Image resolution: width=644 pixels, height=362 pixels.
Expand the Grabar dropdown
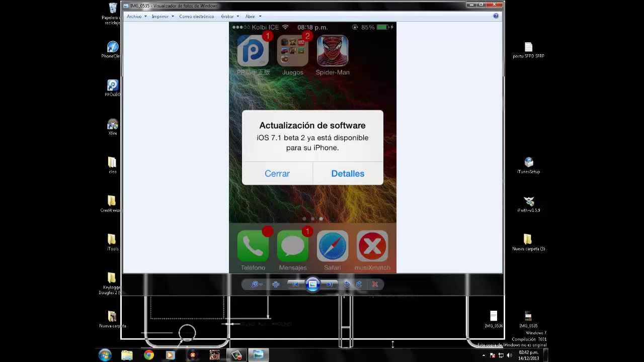point(230,16)
